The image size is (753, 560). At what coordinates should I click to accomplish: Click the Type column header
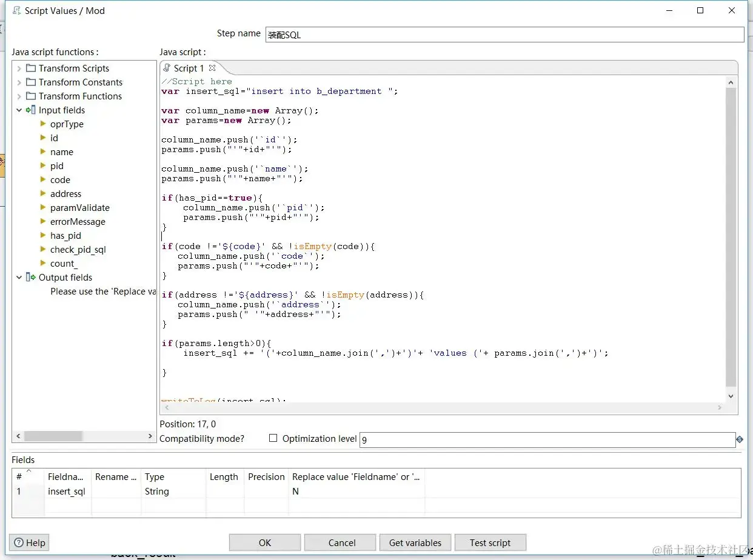(173, 477)
